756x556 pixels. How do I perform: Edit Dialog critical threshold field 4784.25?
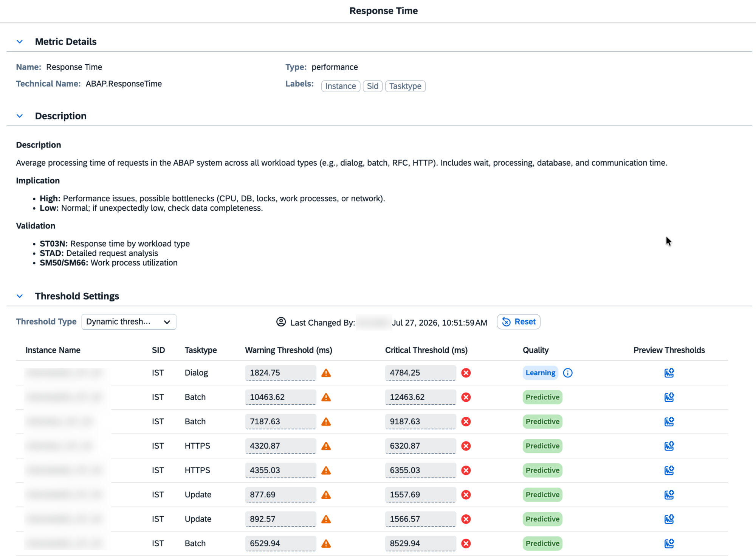(x=420, y=373)
